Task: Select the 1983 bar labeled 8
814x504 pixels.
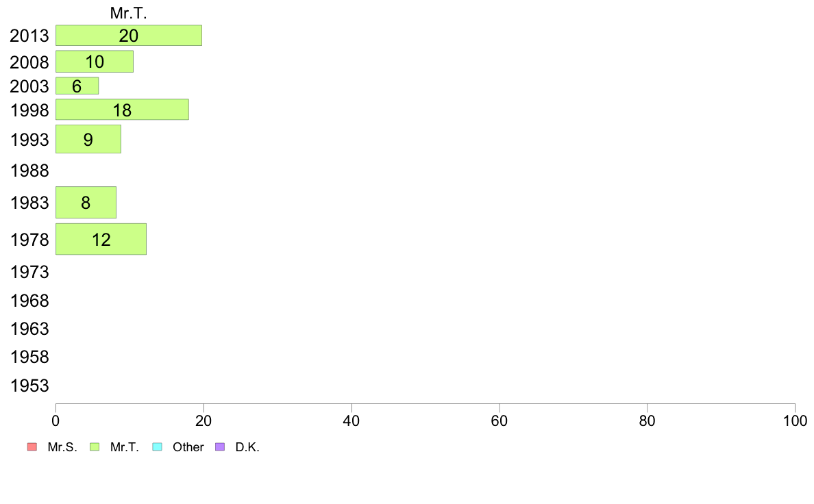Action: coord(86,203)
